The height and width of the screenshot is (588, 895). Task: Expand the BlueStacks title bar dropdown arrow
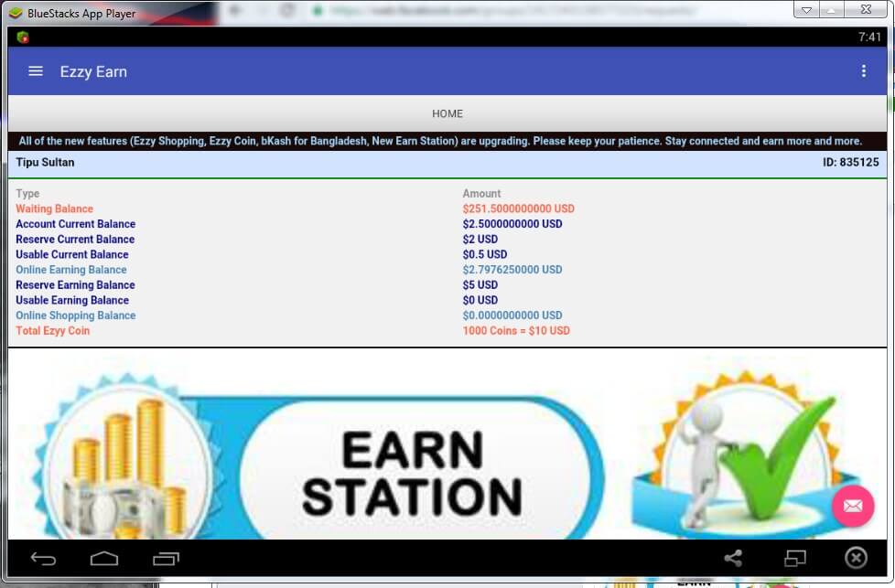pyautogui.click(x=806, y=11)
